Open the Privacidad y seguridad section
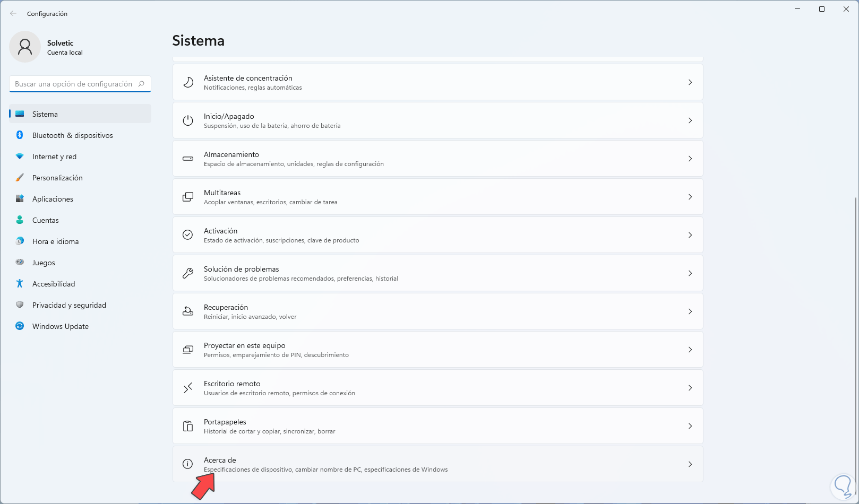The height and width of the screenshot is (504, 859). [69, 305]
